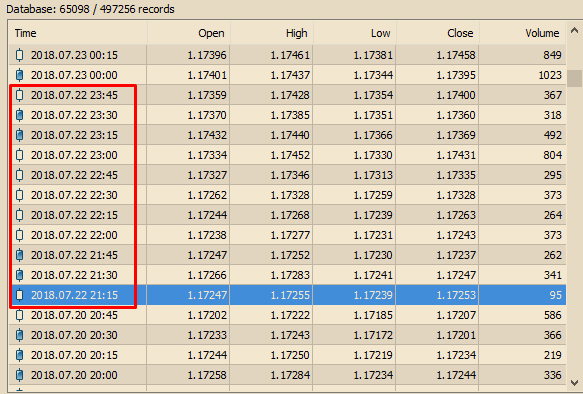Click the candle icon for 2018.07.20 20:30
Viewport: 583px width, 394px height.
click(20, 335)
